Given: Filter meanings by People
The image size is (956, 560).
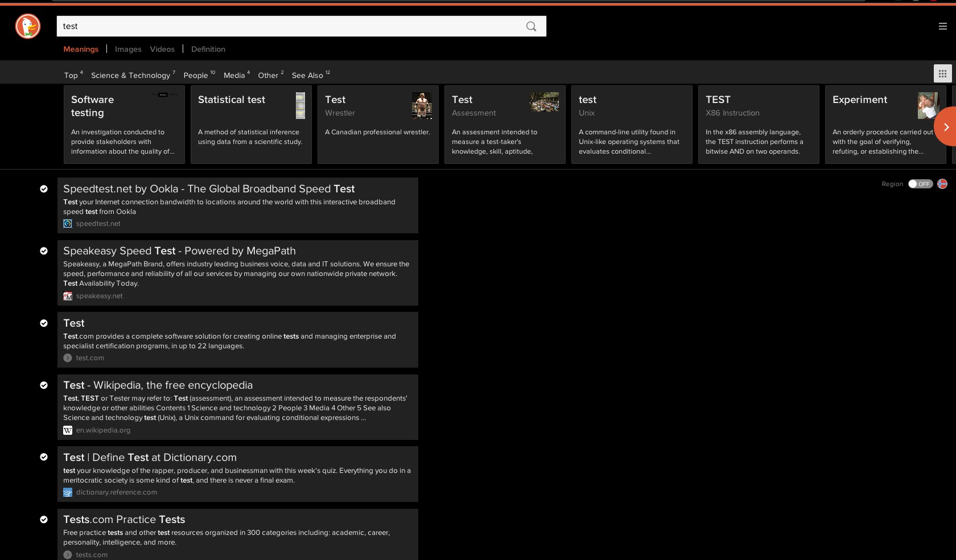Looking at the screenshot, I should (199, 75).
